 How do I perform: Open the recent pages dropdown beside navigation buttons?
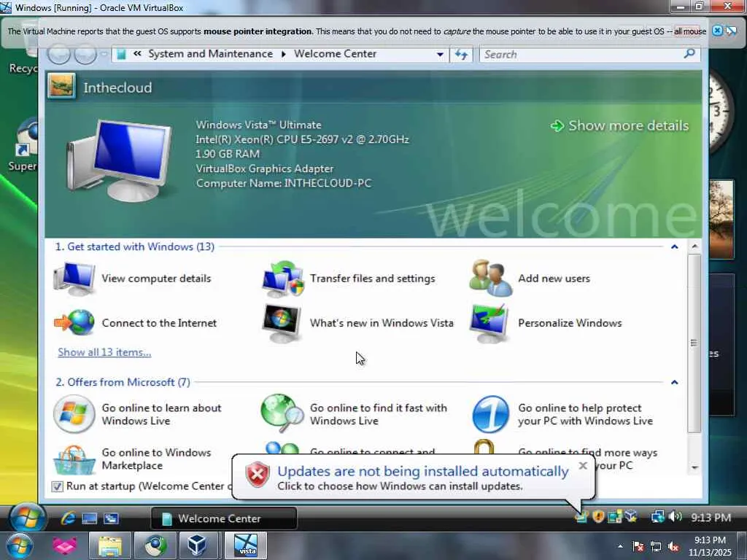pyautogui.click(x=104, y=54)
